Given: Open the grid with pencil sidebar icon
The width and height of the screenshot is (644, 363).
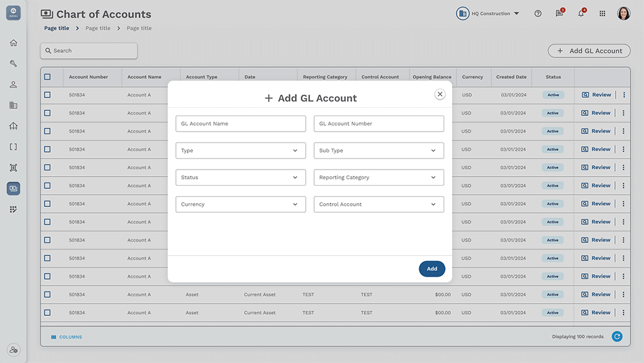Looking at the screenshot, I should point(14,210).
